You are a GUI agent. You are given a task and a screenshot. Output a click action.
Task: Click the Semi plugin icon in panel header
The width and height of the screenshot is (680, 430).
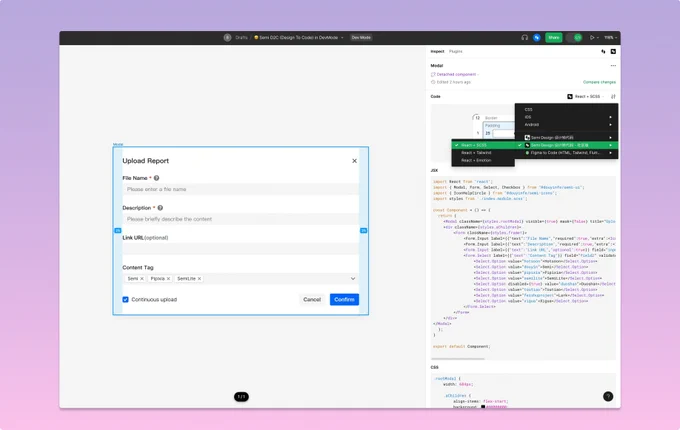pos(613,52)
